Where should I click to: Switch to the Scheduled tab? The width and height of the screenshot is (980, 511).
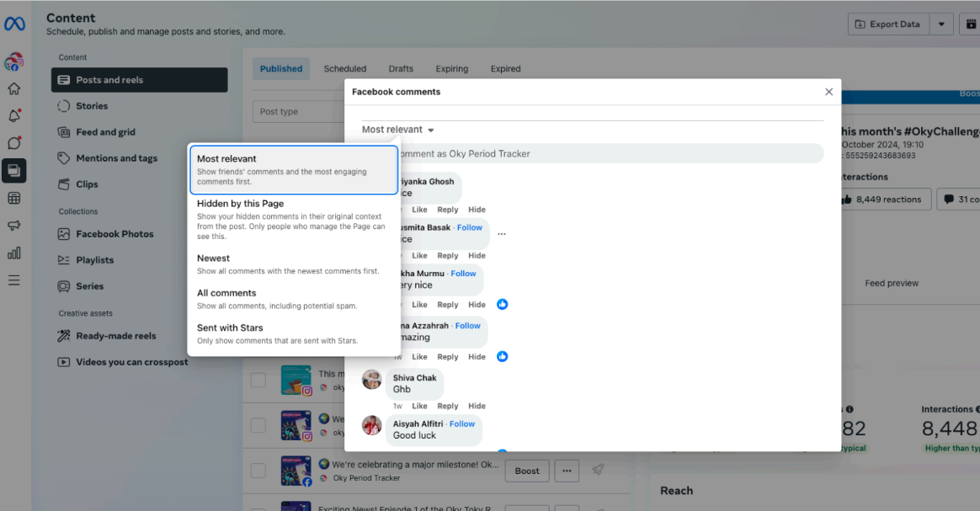coord(344,69)
